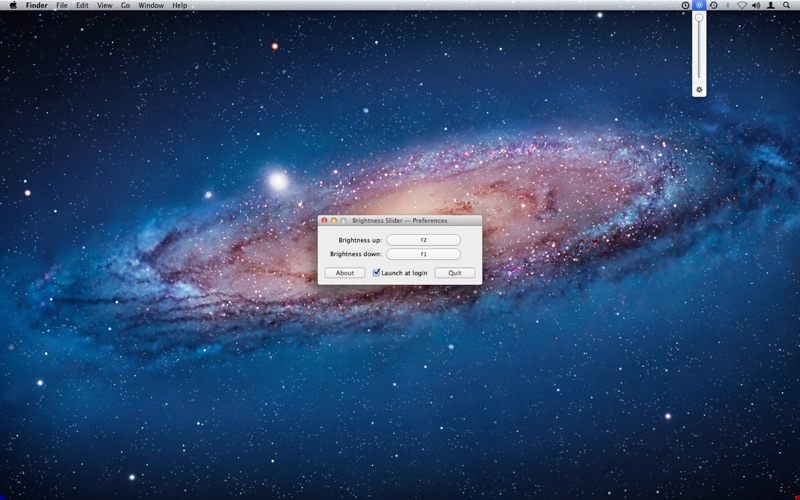This screenshot has height=500, width=800.
Task: Open the Apple menu
Action: [x=13, y=5]
